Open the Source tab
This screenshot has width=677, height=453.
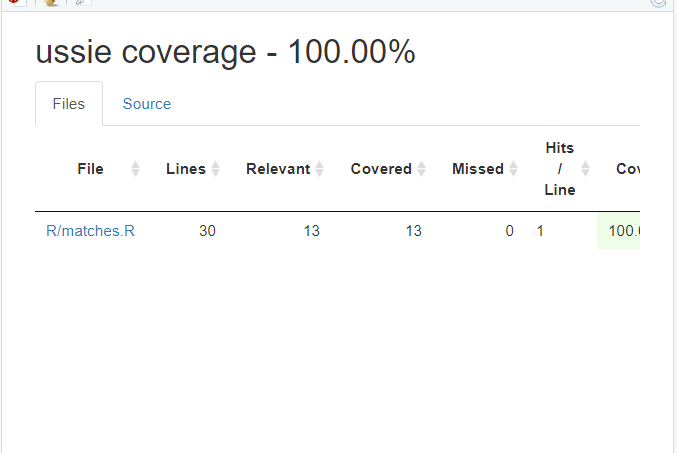point(147,104)
